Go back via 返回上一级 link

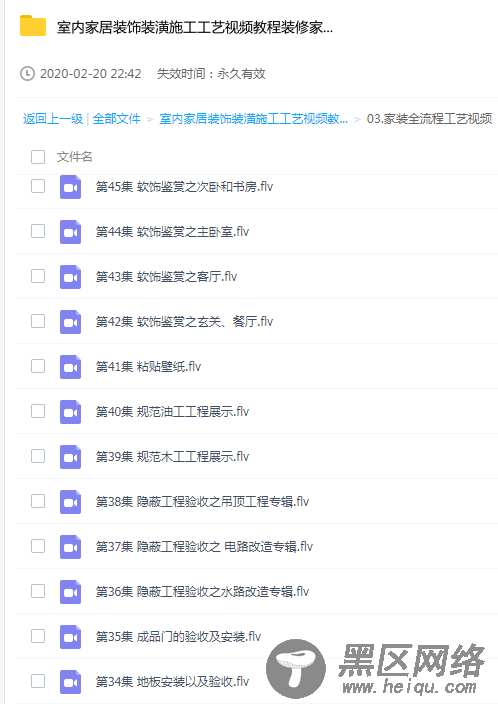(53, 119)
